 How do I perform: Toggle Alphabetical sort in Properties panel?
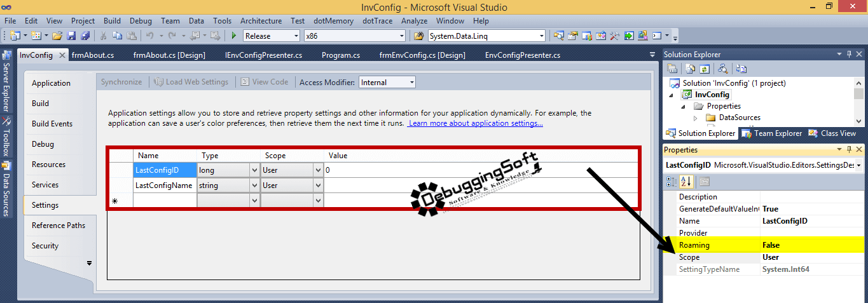[x=686, y=182]
